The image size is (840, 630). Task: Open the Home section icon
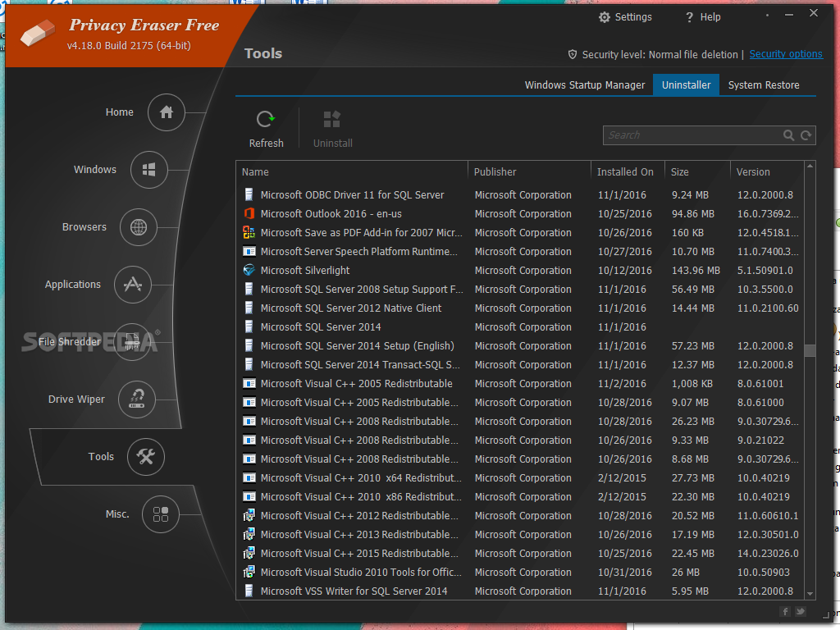pyautogui.click(x=166, y=112)
